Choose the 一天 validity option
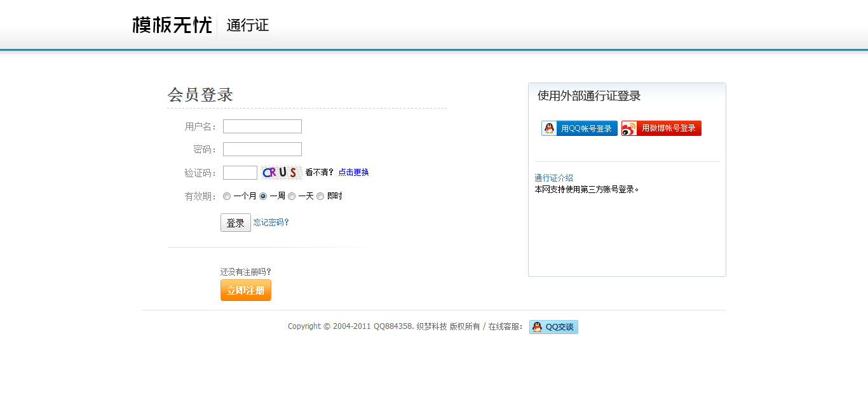This screenshot has width=868, height=407. (x=292, y=196)
